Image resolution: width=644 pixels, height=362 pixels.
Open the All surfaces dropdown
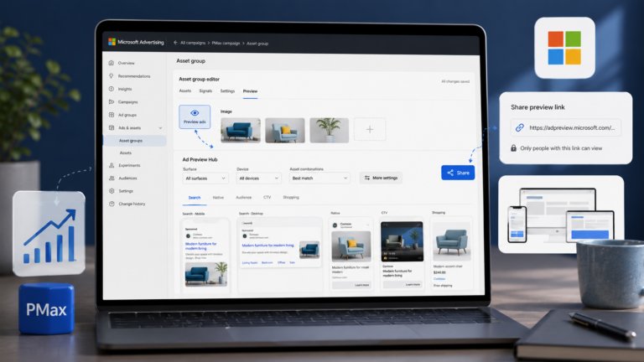(205, 178)
